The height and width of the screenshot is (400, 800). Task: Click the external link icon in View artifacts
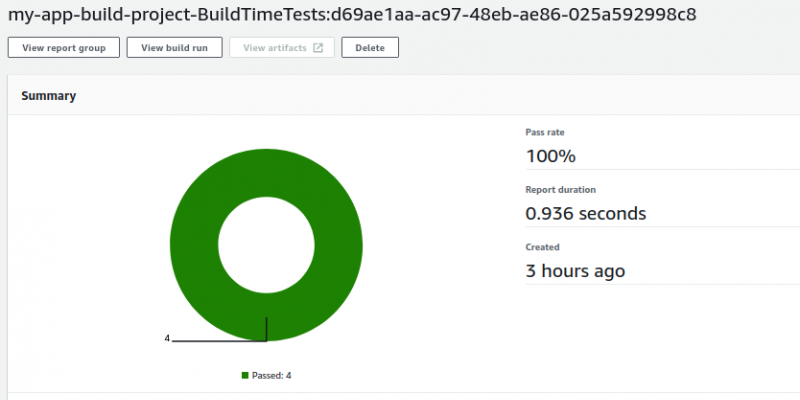pos(318,48)
